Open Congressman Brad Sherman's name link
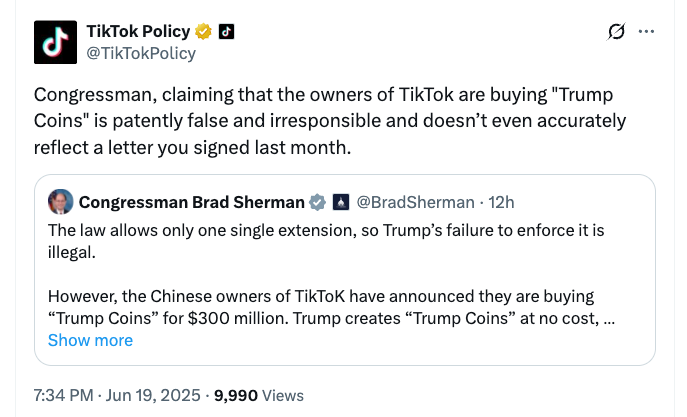This screenshot has width=687, height=417. point(191,202)
